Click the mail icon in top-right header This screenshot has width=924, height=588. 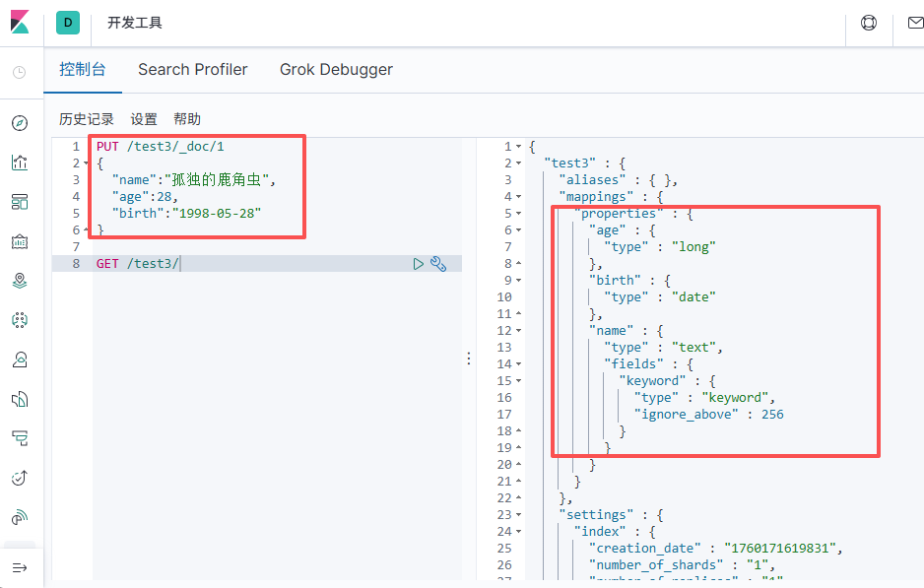click(x=913, y=23)
